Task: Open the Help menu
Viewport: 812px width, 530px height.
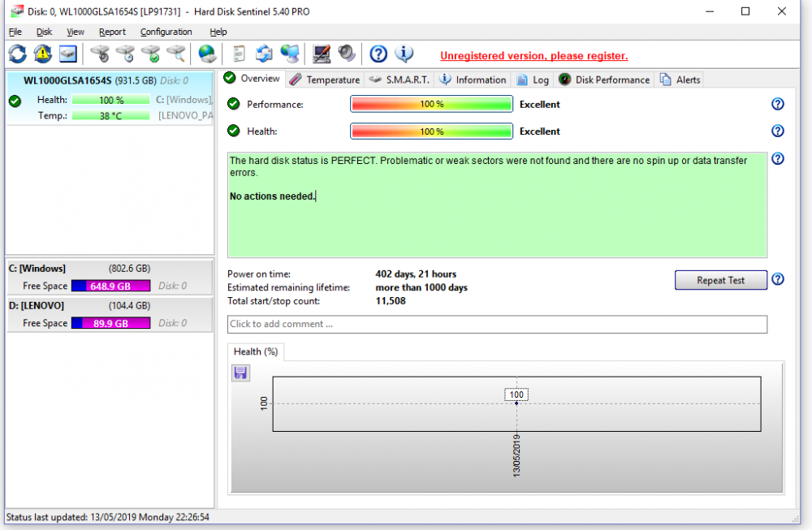Action: click(218, 32)
